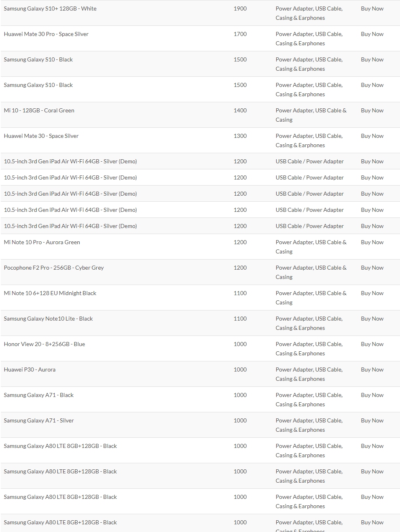Click Buy Now for Huawei P30 Aurora

[x=372, y=369]
